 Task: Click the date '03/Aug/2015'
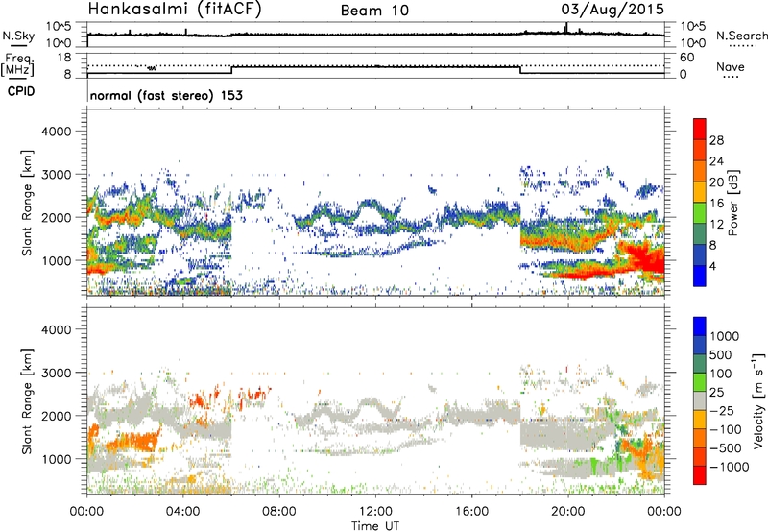tap(612, 10)
